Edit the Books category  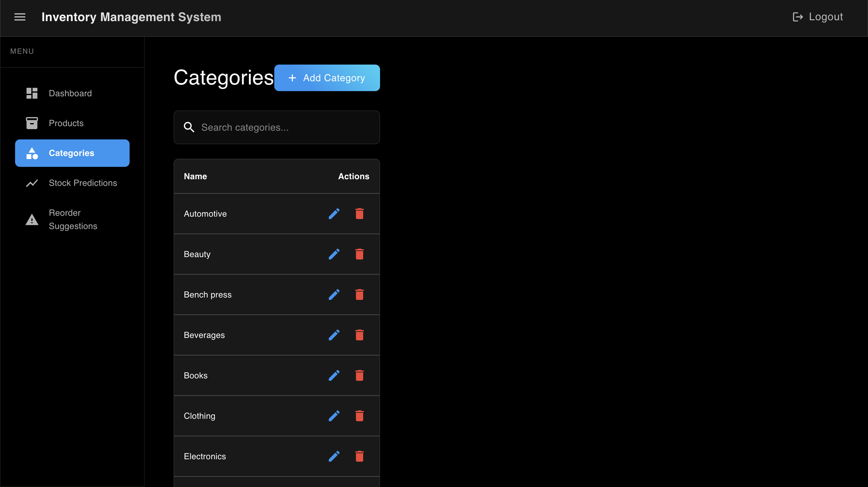pyautogui.click(x=334, y=375)
